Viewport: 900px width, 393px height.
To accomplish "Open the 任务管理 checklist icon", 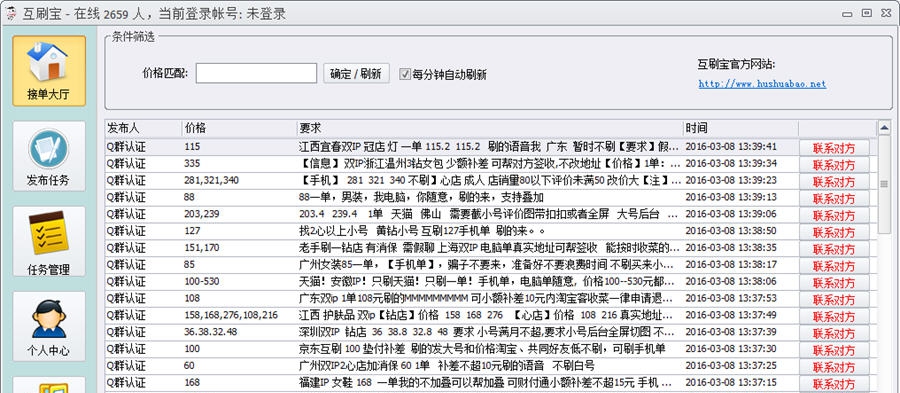I will [49, 242].
